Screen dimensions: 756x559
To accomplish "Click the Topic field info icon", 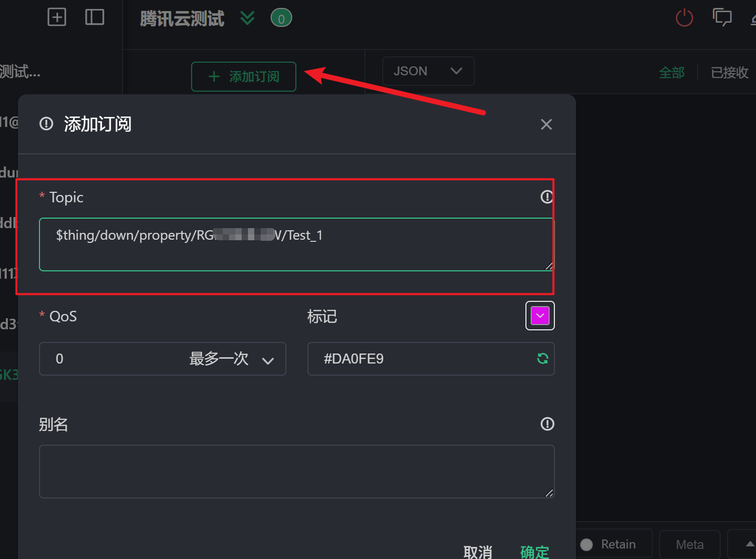I will (547, 197).
